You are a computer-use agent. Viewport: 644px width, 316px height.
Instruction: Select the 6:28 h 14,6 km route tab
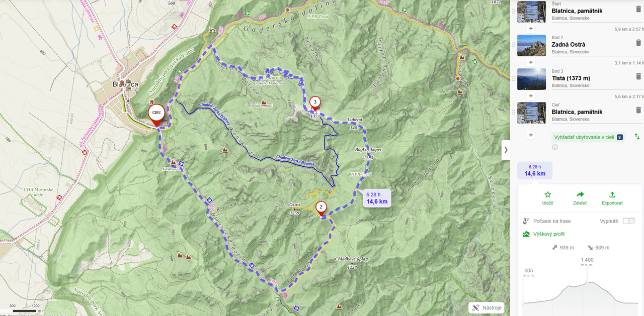tap(534, 170)
